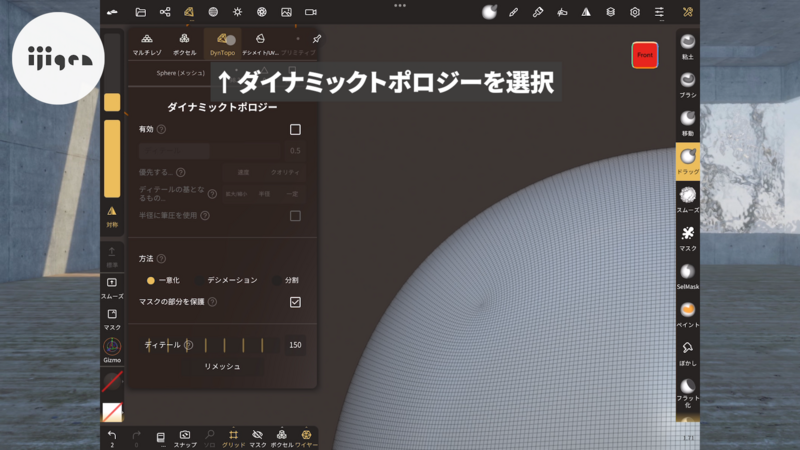Click the ディテール value field 150
The height and width of the screenshot is (450, 800).
(x=295, y=345)
